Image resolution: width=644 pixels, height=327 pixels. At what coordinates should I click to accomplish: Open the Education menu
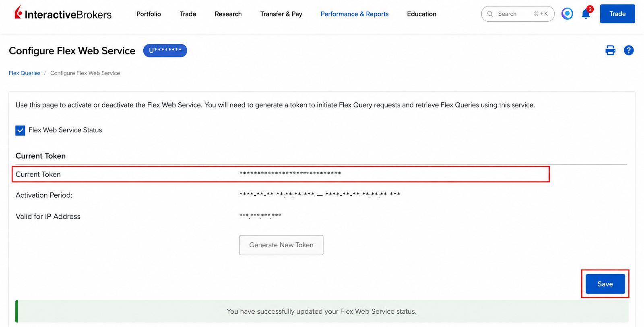click(x=421, y=14)
